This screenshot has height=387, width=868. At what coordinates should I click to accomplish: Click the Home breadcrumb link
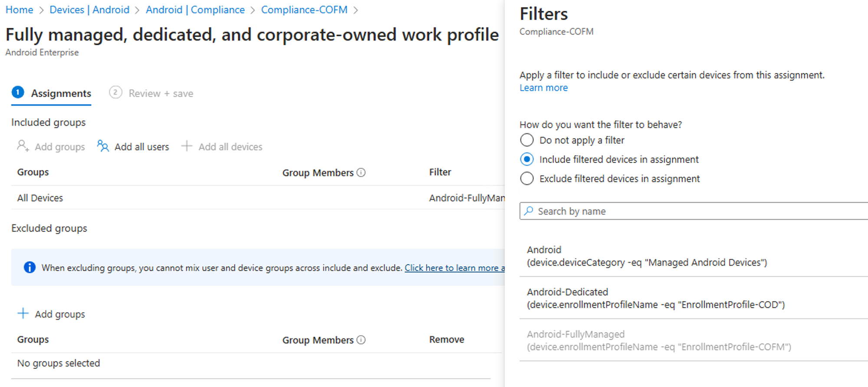(x=19, y=10)
